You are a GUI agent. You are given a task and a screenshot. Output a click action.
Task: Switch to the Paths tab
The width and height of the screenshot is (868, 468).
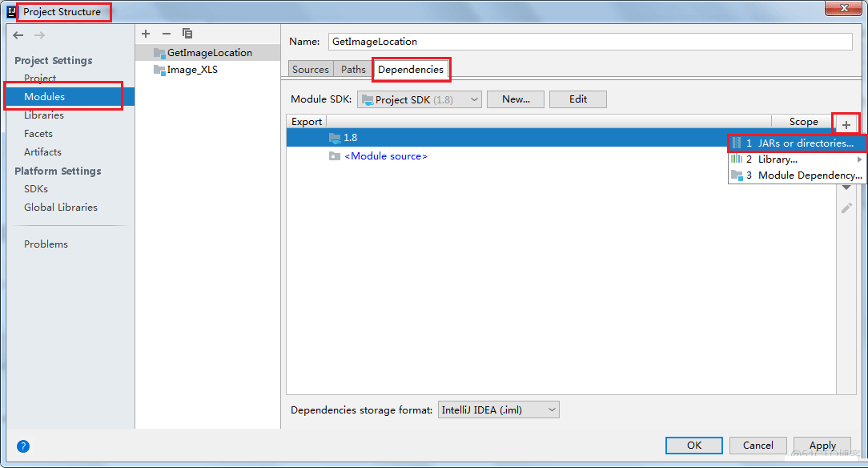coord(353,69)
